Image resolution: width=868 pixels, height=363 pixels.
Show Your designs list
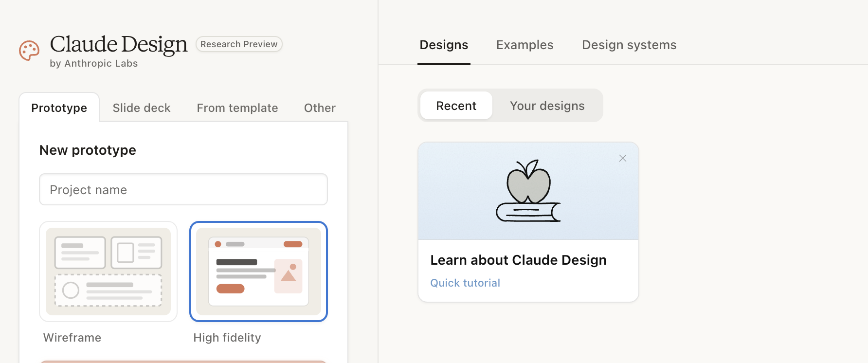coord(547,106)
